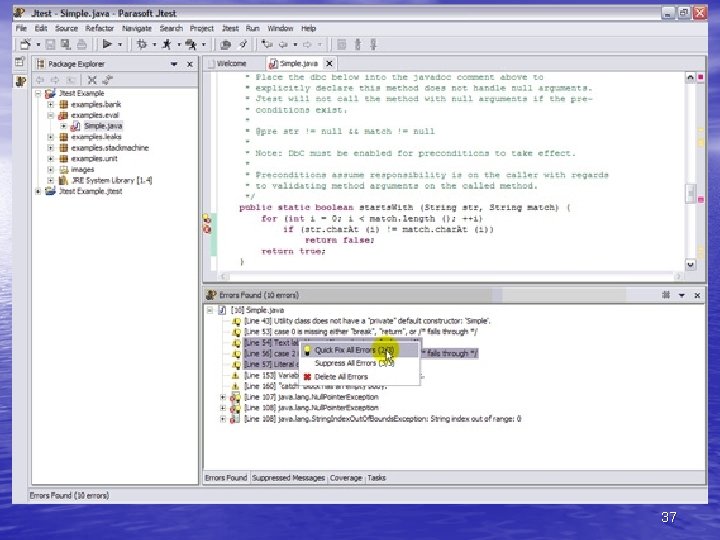The image size is (720, 540).
Task: Click the pink overview ruler marker
Action: coord(701,199)
